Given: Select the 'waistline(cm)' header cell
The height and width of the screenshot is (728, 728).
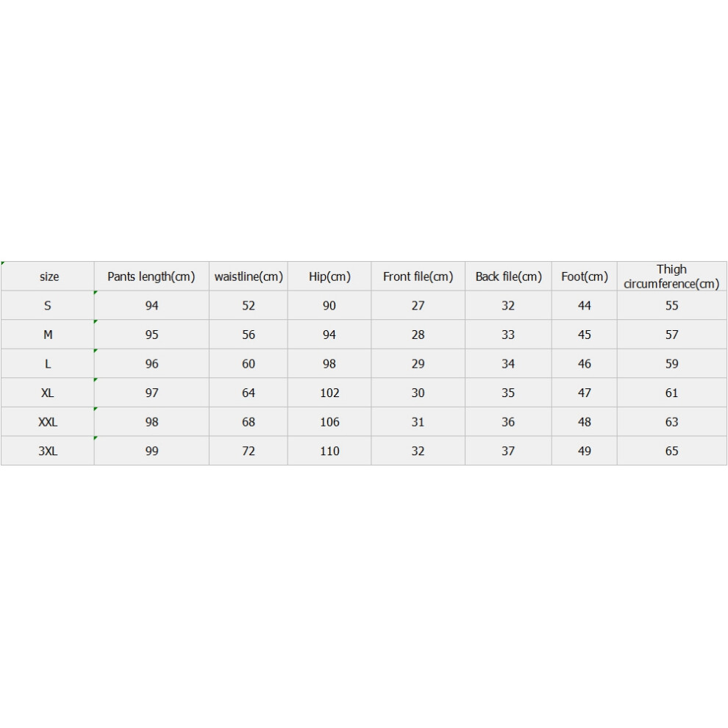Looking at the screenshot, I should point(249,276).
